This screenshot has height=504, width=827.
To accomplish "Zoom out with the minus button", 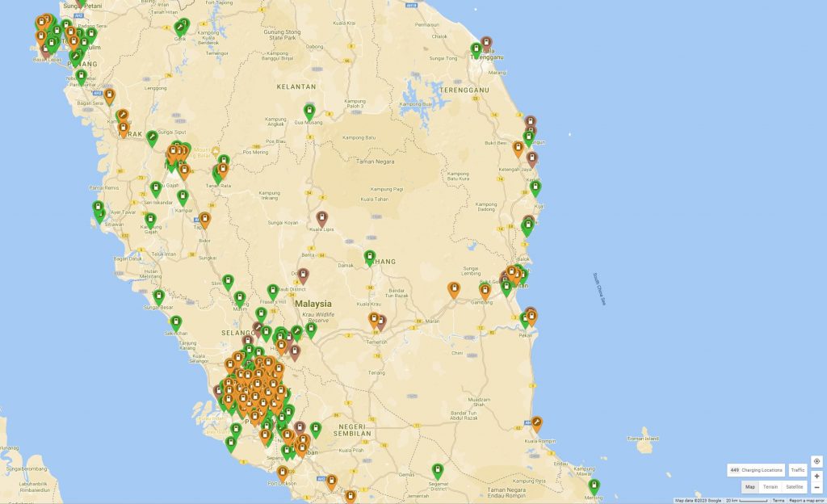I will point(817,488).
